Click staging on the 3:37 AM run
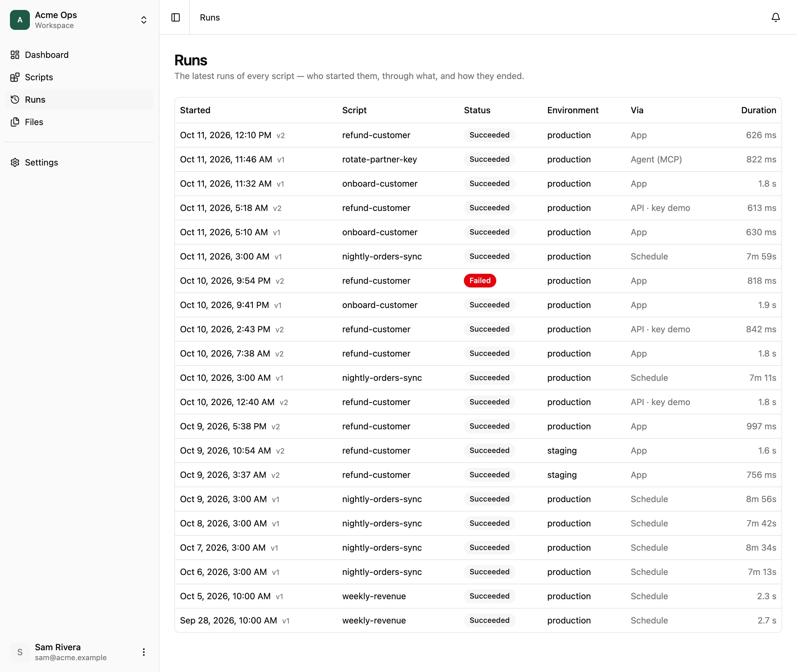The image size is (797, 672). 562,475
